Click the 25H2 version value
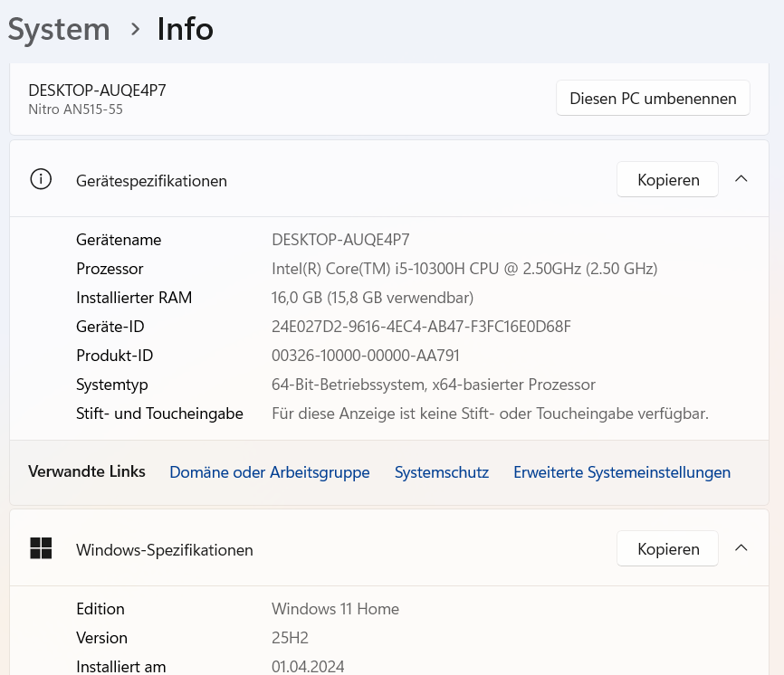The height and width of the screenshot is (675, 784). pos(290,638)
